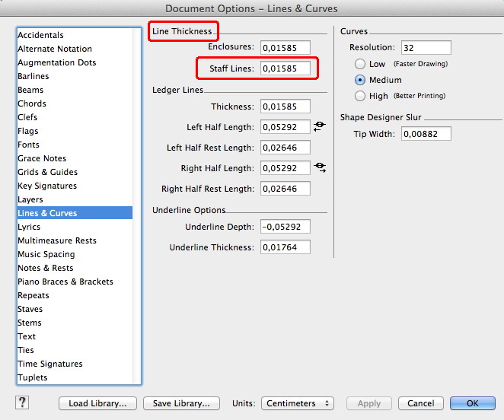Select Low resolution radio button
The width and height of the screenshot is (504, 420).
click(x=360, y=65)
